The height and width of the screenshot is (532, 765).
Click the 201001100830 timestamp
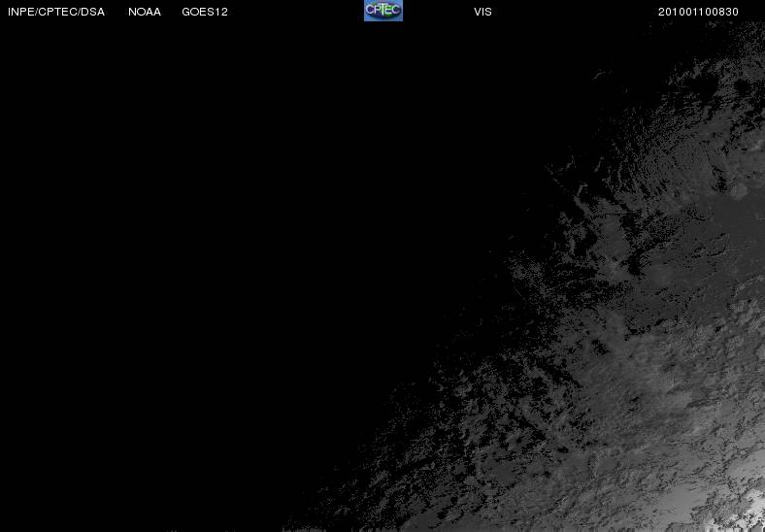698,12
